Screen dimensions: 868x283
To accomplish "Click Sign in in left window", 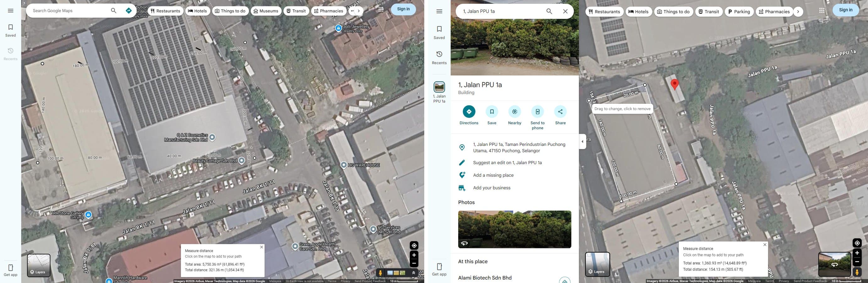I will coord(403,9).
